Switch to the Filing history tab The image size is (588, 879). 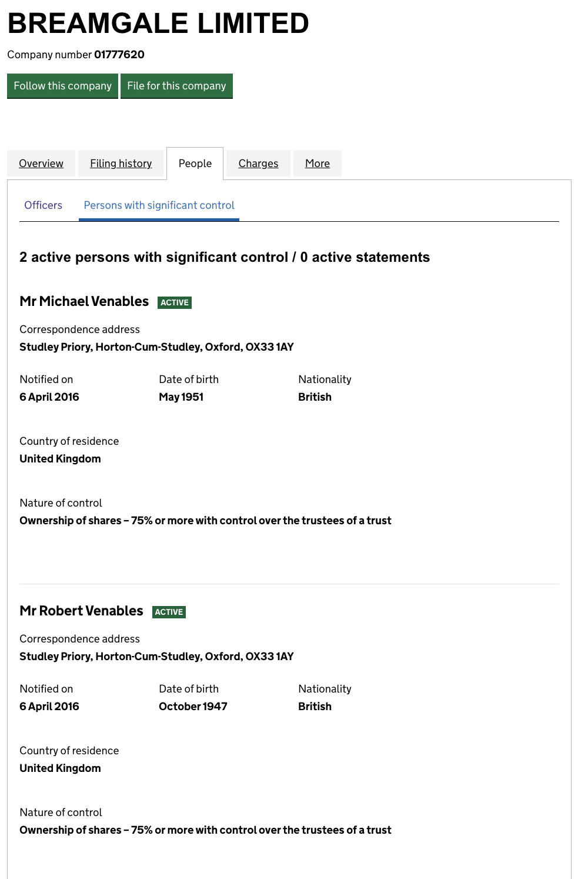tap(121, 164)
